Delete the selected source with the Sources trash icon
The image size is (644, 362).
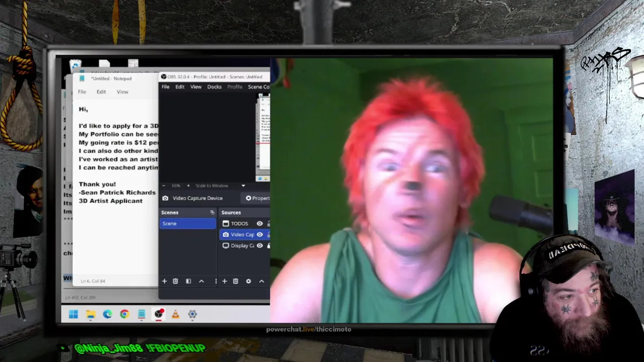(x=235, y=281)
